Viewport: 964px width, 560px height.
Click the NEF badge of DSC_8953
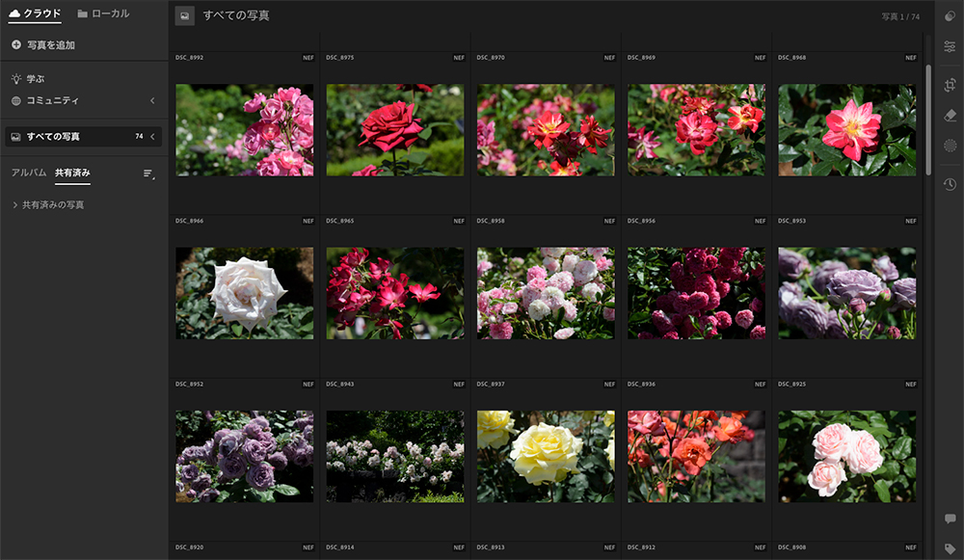(911, 221)
